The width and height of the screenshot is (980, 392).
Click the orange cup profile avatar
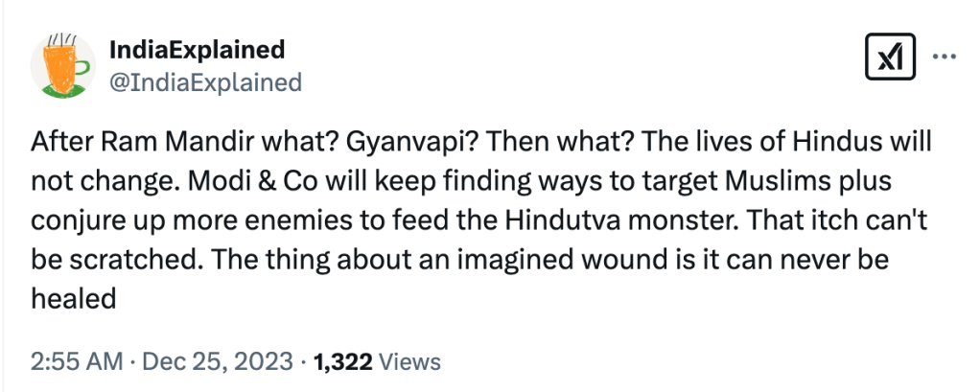(61, 63)
